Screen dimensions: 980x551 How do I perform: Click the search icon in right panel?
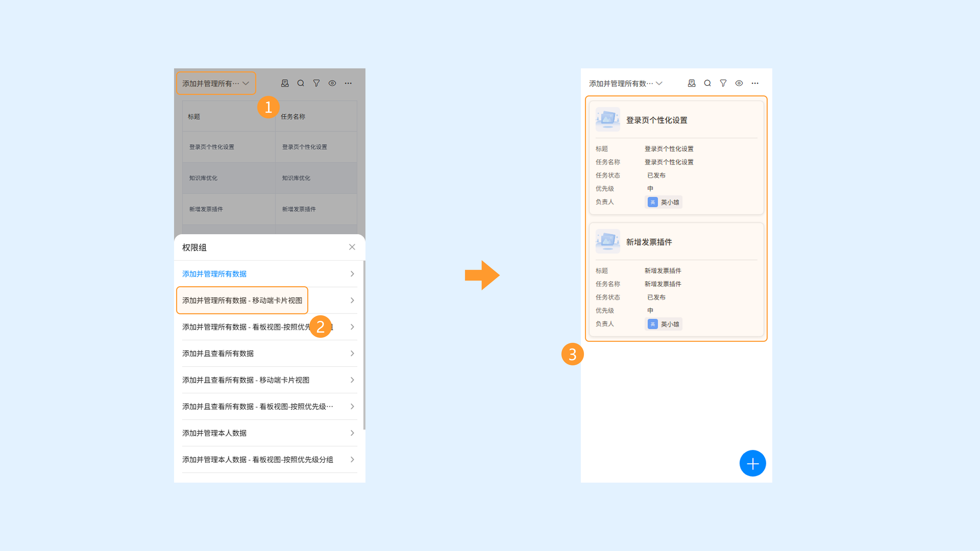click(x=707, y=83)
